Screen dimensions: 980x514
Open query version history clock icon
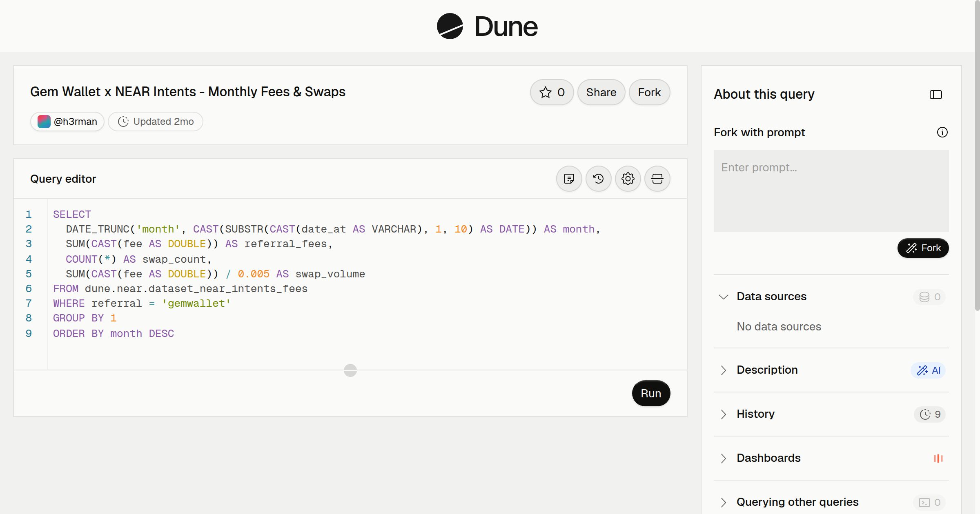click(599, 179)
